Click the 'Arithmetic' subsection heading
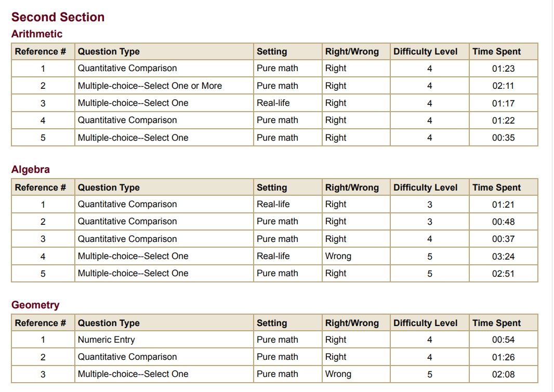This screenshot has width=554, height=392. click(x=37, y=34)
